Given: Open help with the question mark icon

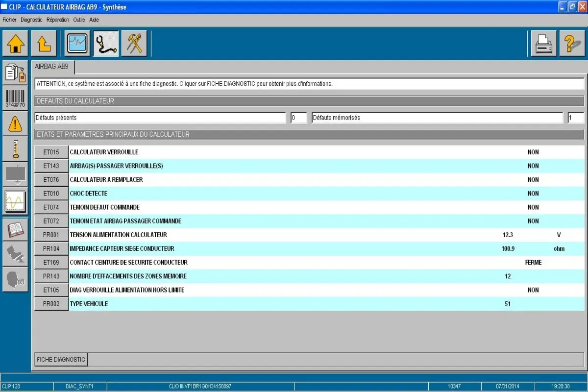Looking at the screenshot, I should (572, 44).
